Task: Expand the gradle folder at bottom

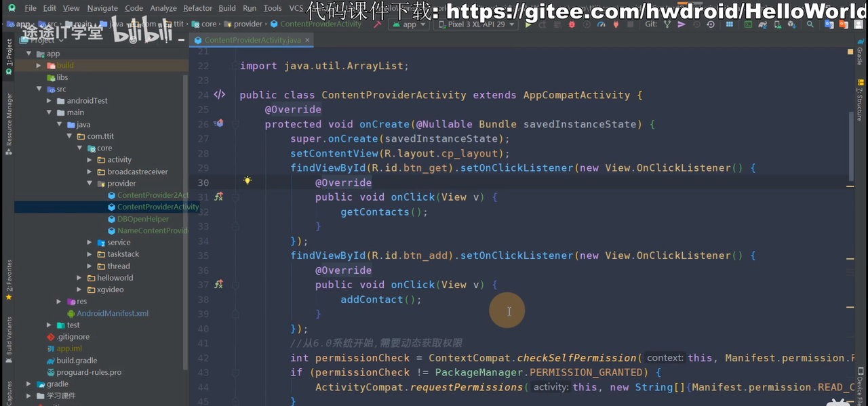Action: point(29,384)
